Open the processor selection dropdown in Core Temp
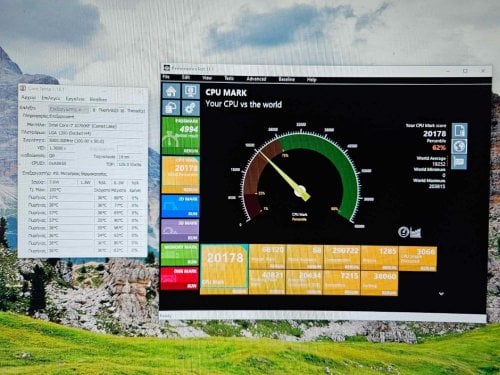 69,109
